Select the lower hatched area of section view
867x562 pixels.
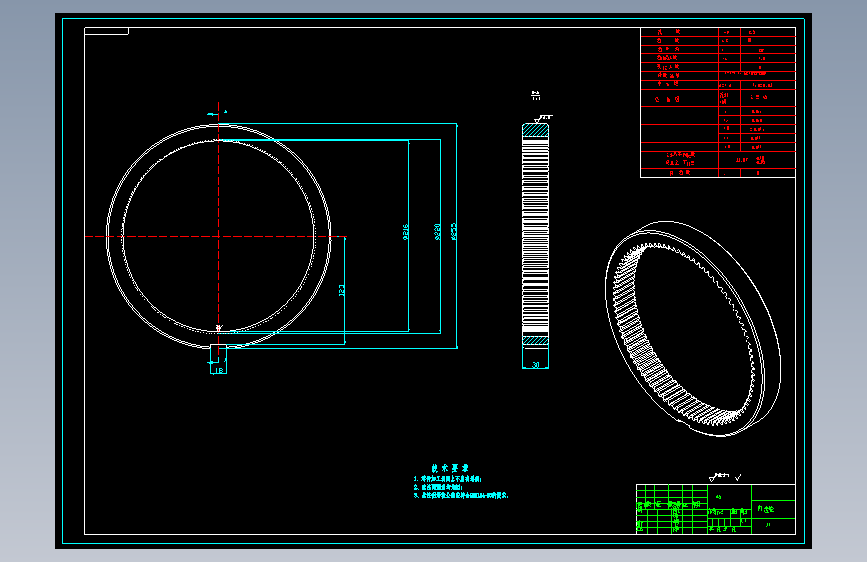[535, 341]
